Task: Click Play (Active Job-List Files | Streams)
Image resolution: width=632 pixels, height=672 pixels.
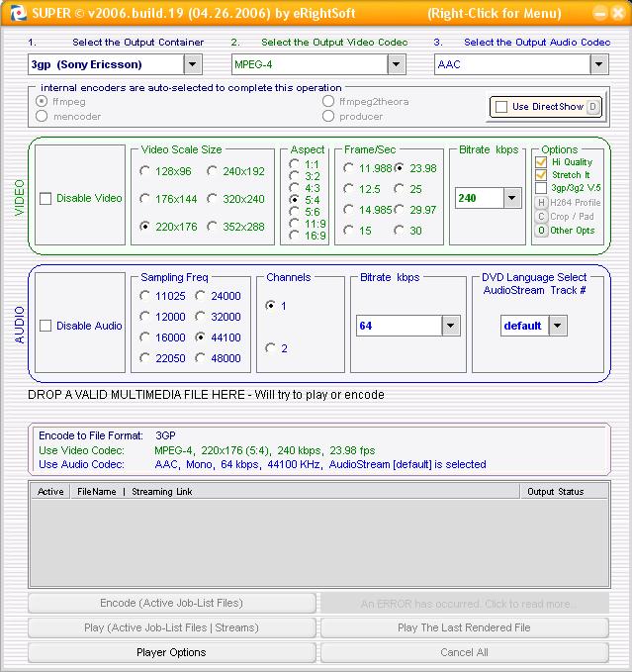Action: click(x=172, y=627)
